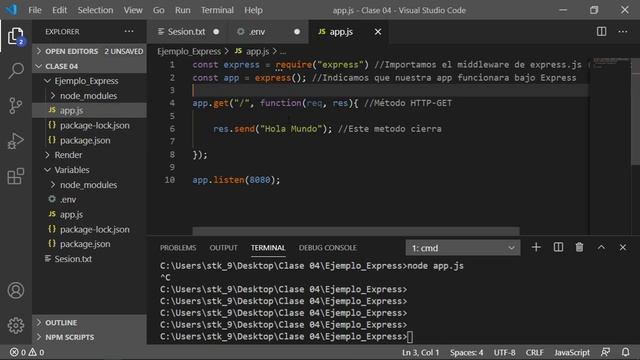
Task: Close the app.js editor tab
Action: click(378, 31)
